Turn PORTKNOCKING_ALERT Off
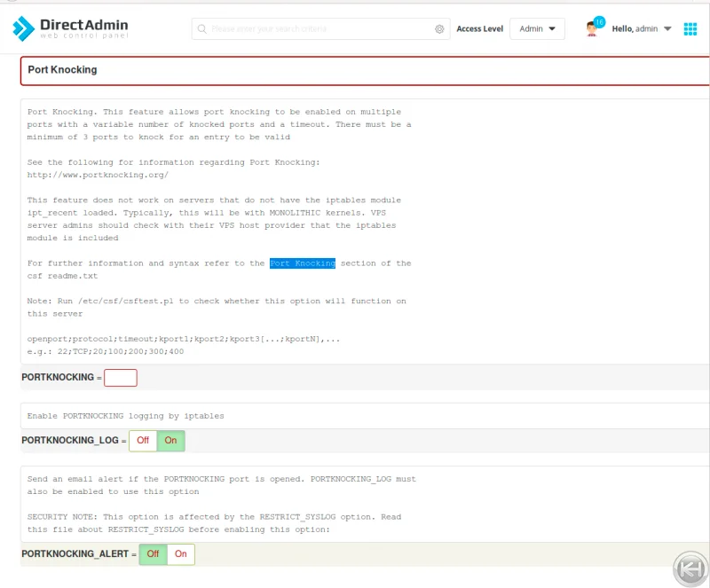The width and height of the screenshot is (710, 588). click(153, 554)
